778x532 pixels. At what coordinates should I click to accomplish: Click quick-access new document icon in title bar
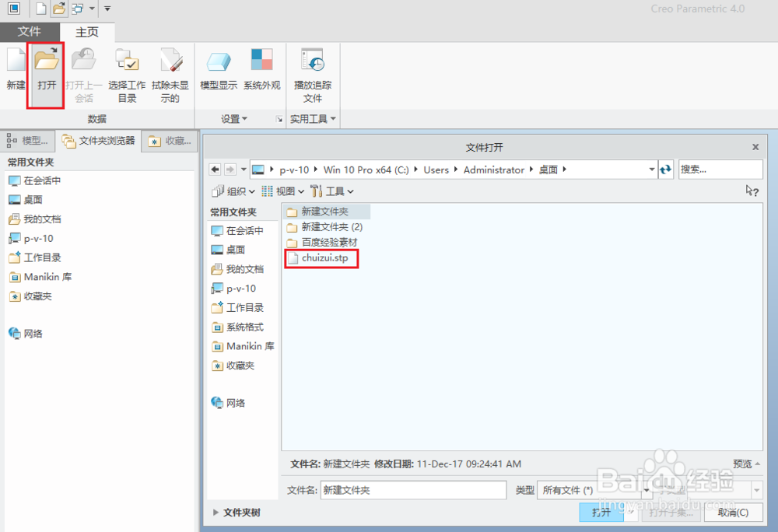41,9
